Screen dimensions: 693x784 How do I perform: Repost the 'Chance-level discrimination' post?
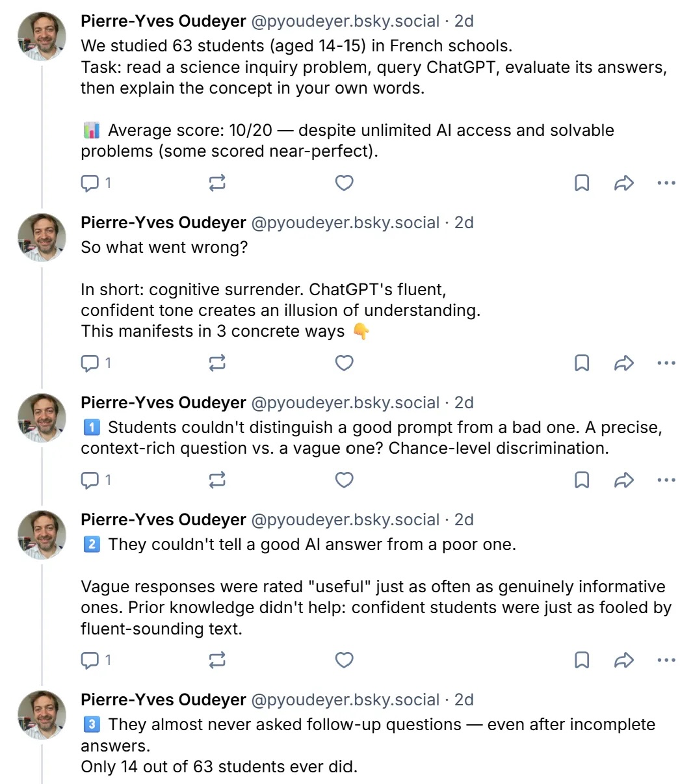click(217, 480)
